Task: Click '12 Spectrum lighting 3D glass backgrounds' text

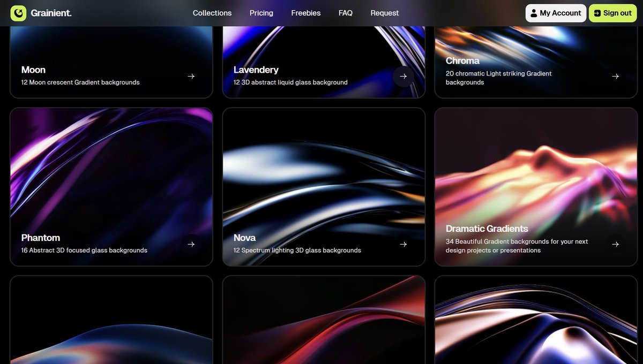Action: (297, 251)
